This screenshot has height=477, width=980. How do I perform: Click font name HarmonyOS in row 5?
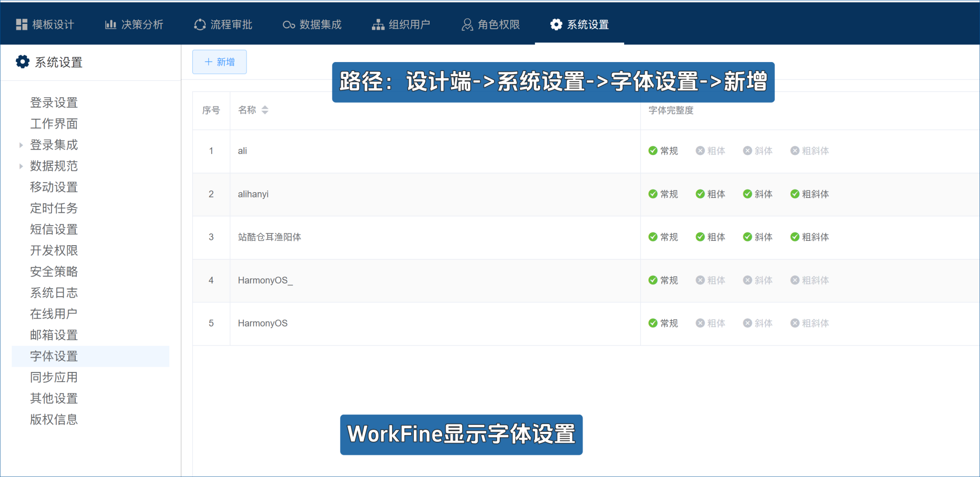coord(263,323)
